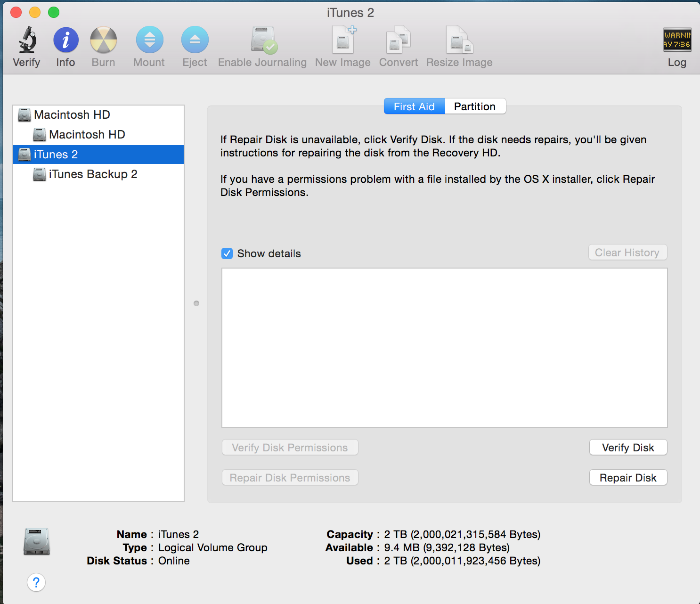
Task: Click the Type value Logical Volume Group
Action: tap(213, 547)
